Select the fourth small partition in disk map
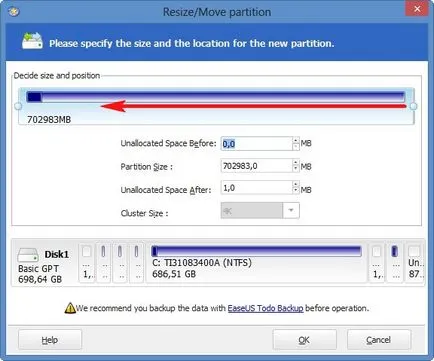The height and width of the screenshot is (361, 434). [136, 263]
